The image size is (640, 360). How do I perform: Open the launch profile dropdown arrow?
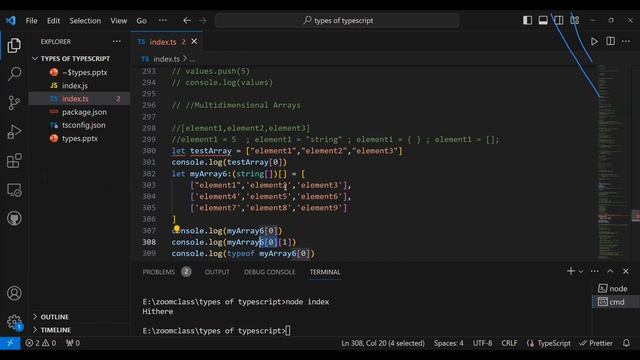point(581,271)
